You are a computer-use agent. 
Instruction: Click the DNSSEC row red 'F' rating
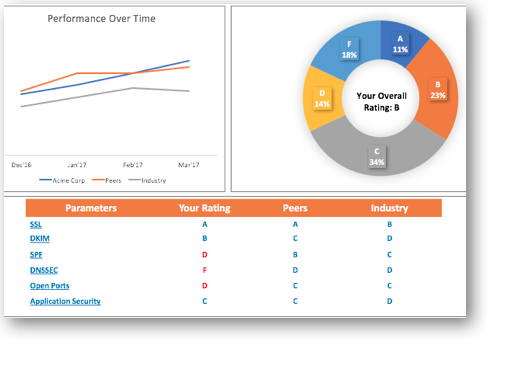tap(205, 270)
